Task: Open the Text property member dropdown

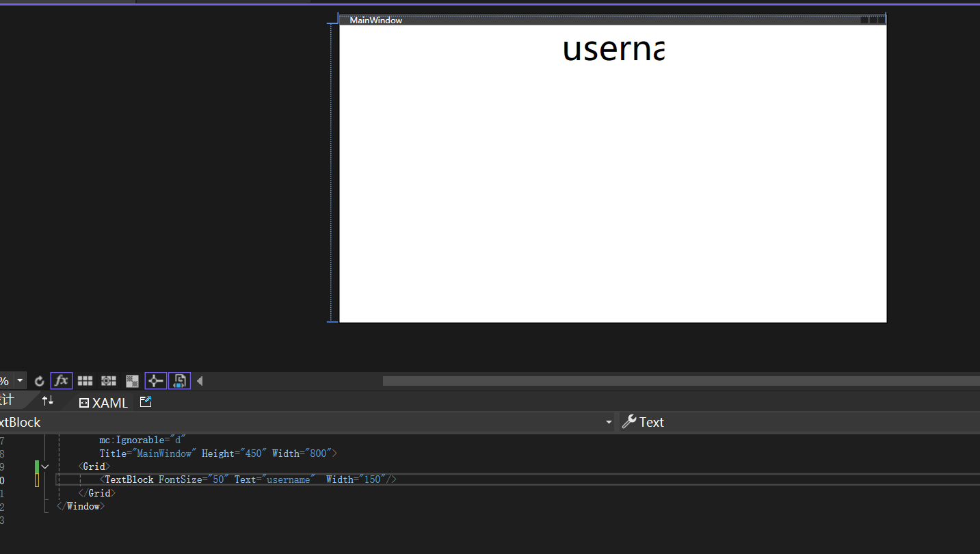Action: (x=799, y=423)
